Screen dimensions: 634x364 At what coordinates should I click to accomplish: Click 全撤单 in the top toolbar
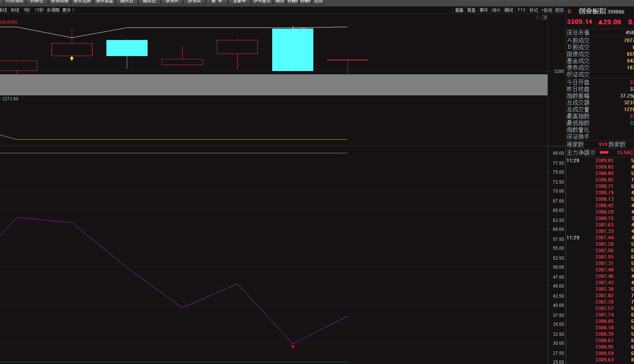click(239, 2)
